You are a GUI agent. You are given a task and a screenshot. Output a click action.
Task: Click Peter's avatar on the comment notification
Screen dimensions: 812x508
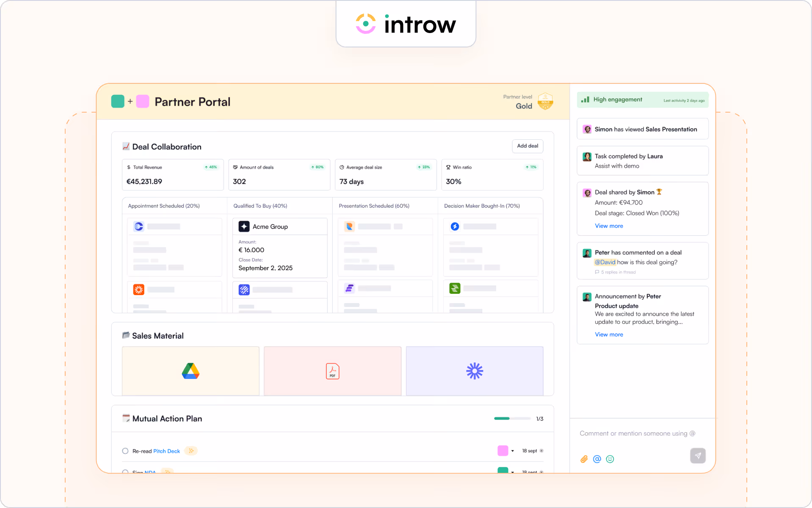coord(587,253)
